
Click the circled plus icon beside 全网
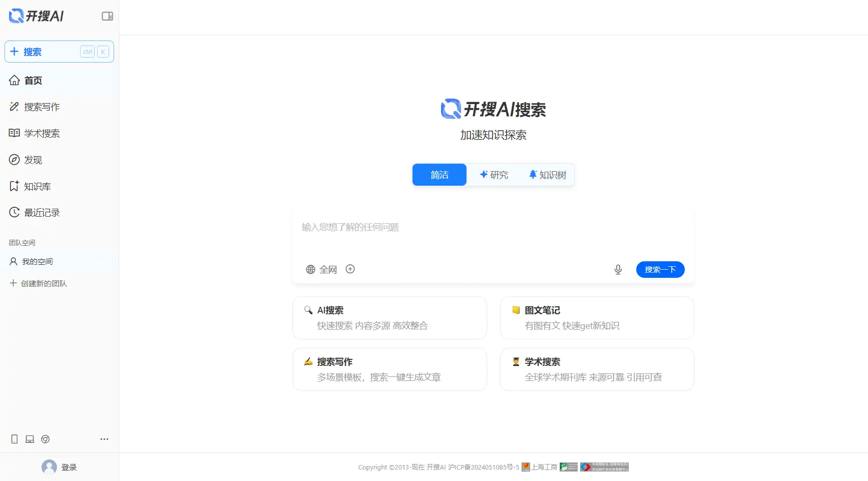[x=350, y=269]
